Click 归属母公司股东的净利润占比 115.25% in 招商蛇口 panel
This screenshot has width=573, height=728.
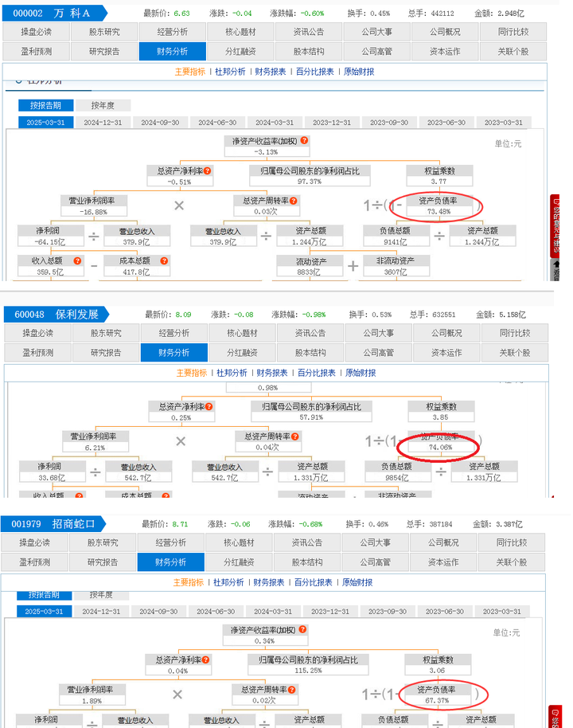tap(309, 664)
